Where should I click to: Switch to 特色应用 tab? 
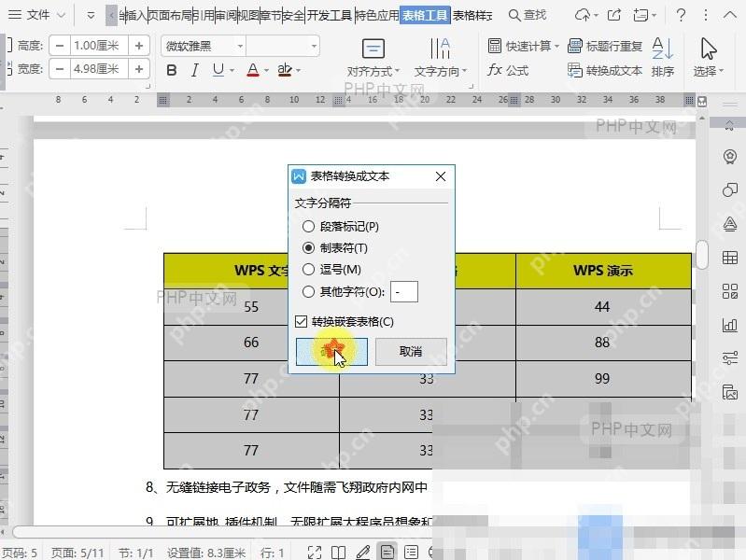point(377,15)
